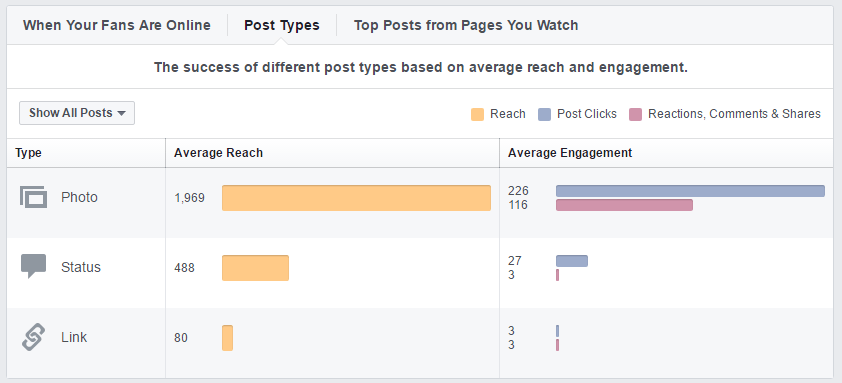Click the Photo post type icon
The height and width of the screenshot is (383, 842).
(33, 197)
